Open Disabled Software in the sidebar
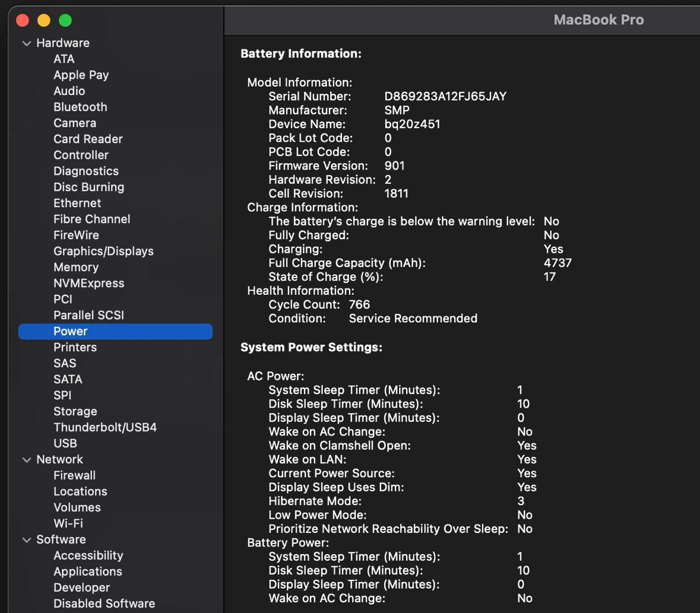This screenshot has width=700, height=613. click(104, 604)
